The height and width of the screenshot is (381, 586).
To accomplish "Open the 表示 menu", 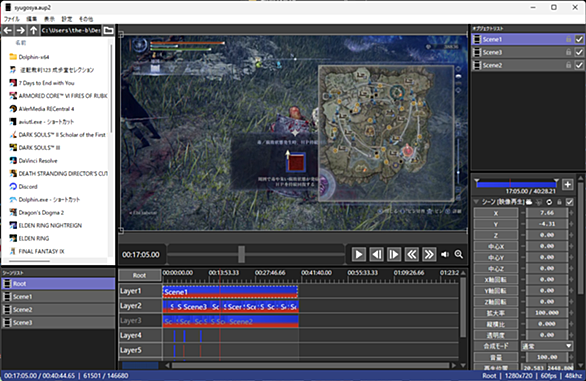I will click(x=49, y=19).
